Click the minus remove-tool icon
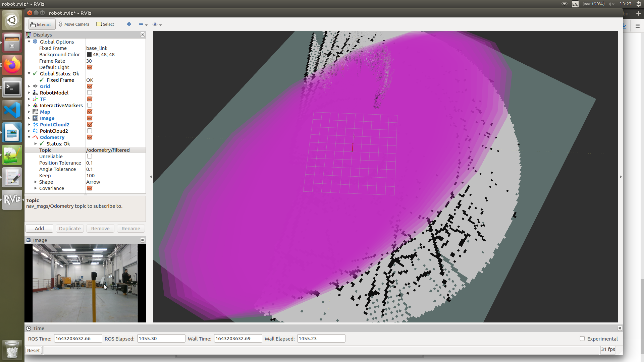The width and height of the screenshot is (644, 362). click(x=141, y=24)
